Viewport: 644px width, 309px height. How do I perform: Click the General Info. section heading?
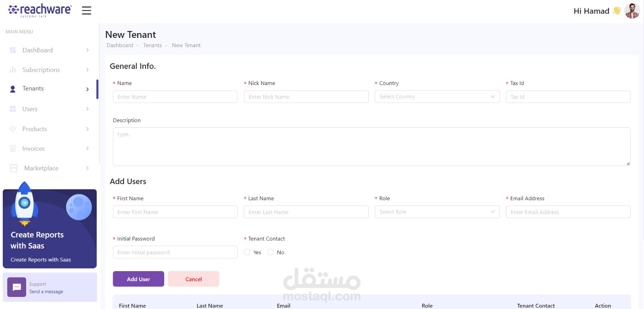pyautogui.click(x=133, y=66)
